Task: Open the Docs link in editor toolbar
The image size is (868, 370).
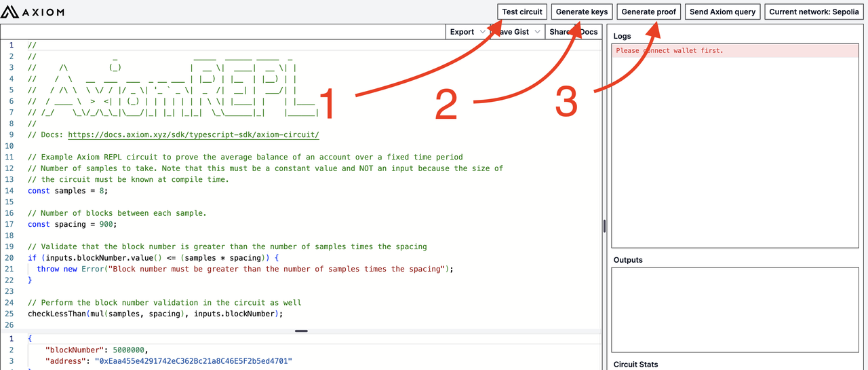Action: (x=589, y=32)
